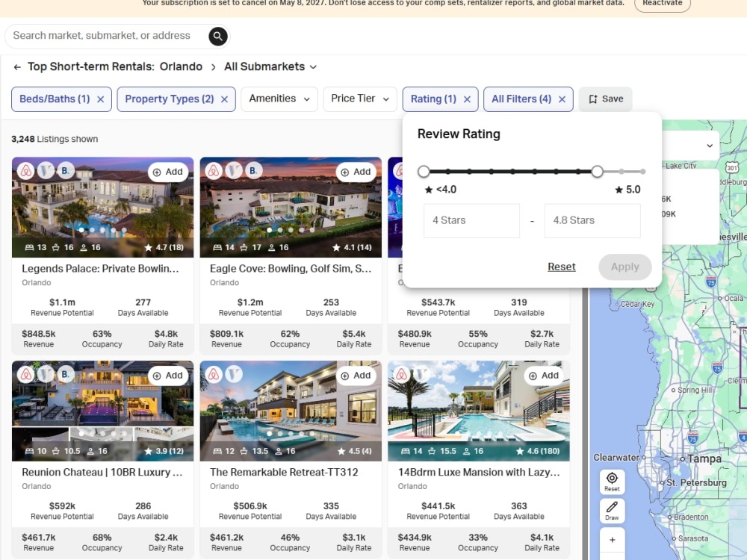Click the Apply button in Review Rating
Screen dimensions: 747x560
coord(625,267)
